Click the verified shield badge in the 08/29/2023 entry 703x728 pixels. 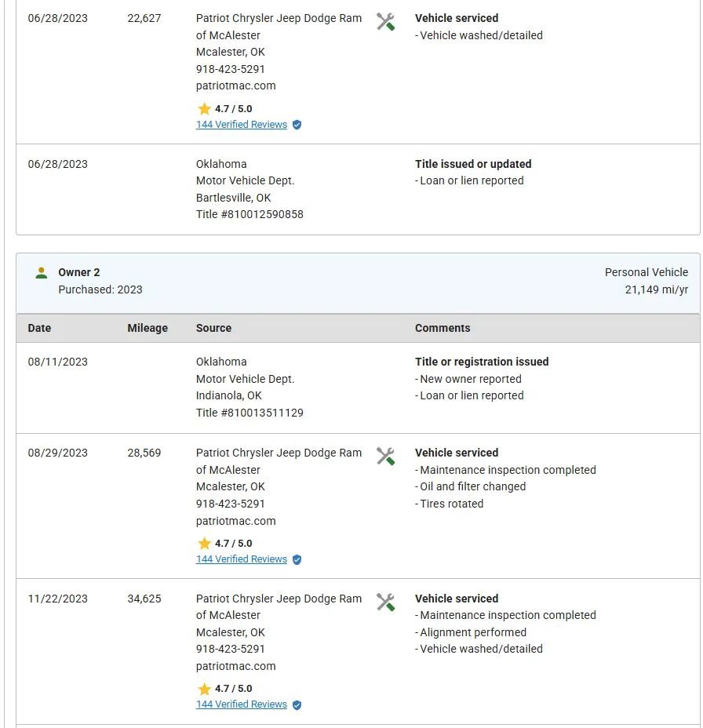click(x=297, y=560)
